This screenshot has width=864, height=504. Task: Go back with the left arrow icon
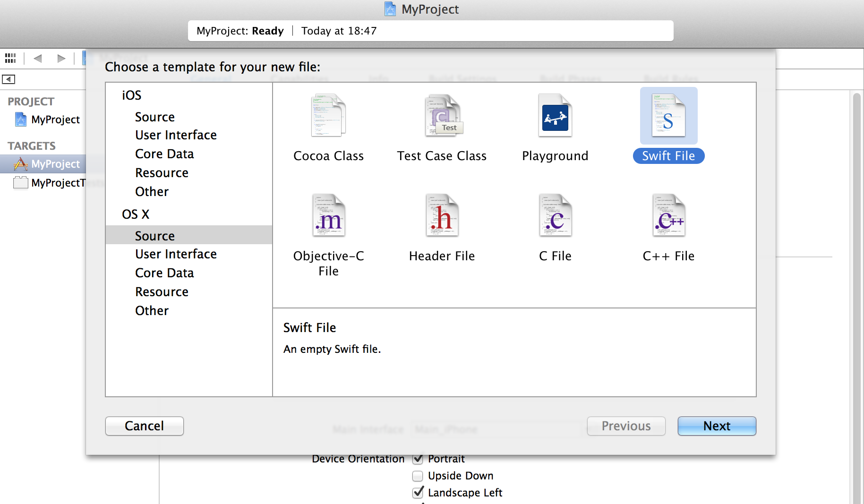point(38,58)
